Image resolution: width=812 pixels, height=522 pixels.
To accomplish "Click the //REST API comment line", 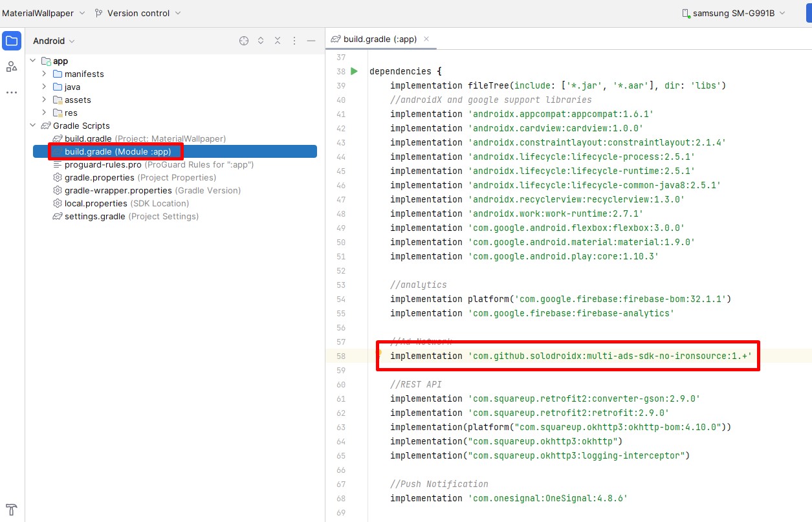I will tap(415, 384).
